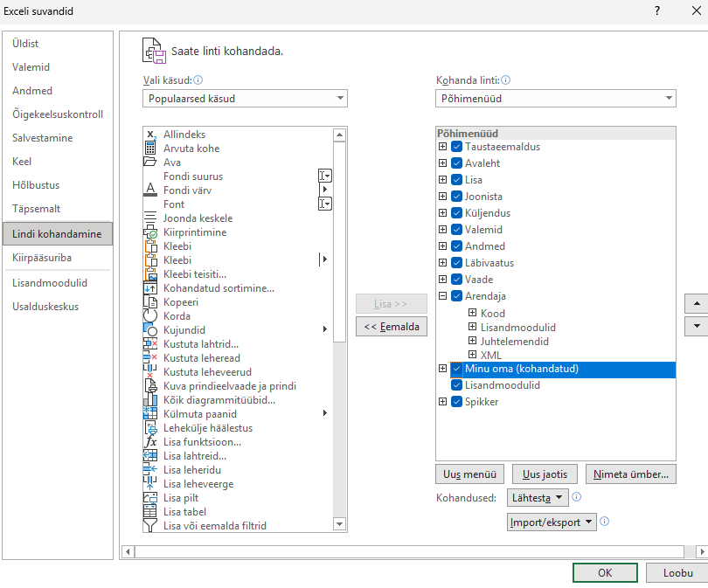The height and width of the screenshot is (588, 708).
Task: Click the Ava open-folder icon
Action: [149, 163]
